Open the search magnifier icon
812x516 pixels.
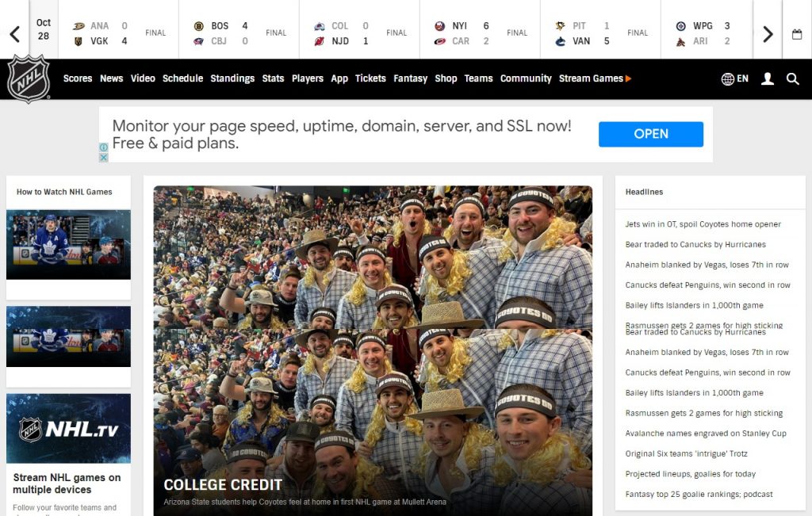pos(793,79)
